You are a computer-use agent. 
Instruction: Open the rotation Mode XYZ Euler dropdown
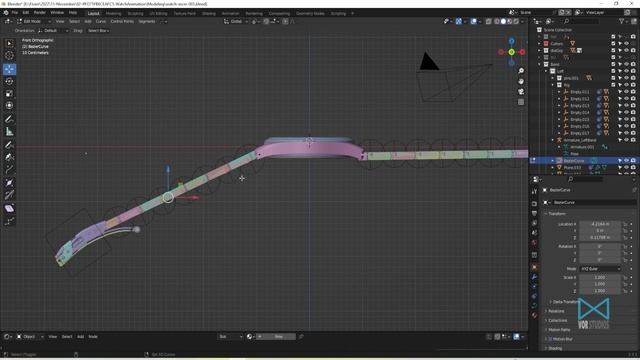(x=600, y=269)
